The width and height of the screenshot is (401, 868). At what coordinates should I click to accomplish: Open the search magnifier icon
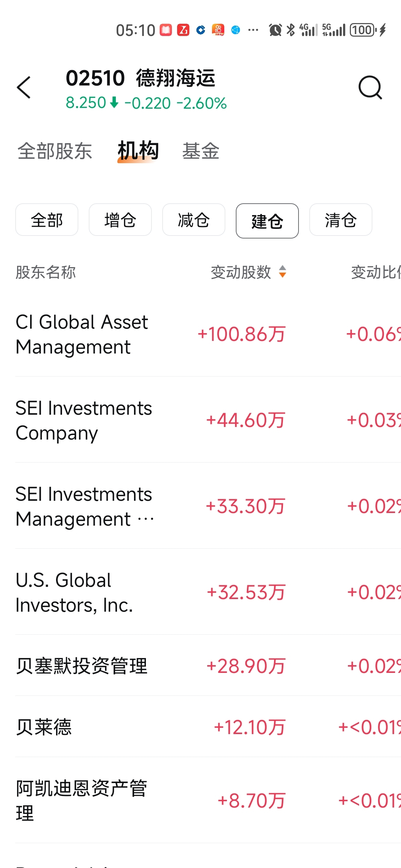click(x=370, y=88)
